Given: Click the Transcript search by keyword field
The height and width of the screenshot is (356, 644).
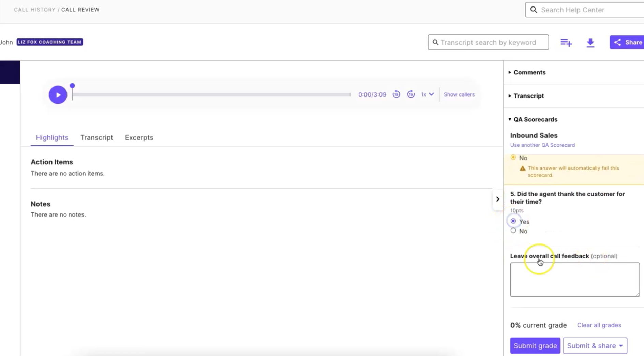Looking at the screenshot, I should 488,42.
